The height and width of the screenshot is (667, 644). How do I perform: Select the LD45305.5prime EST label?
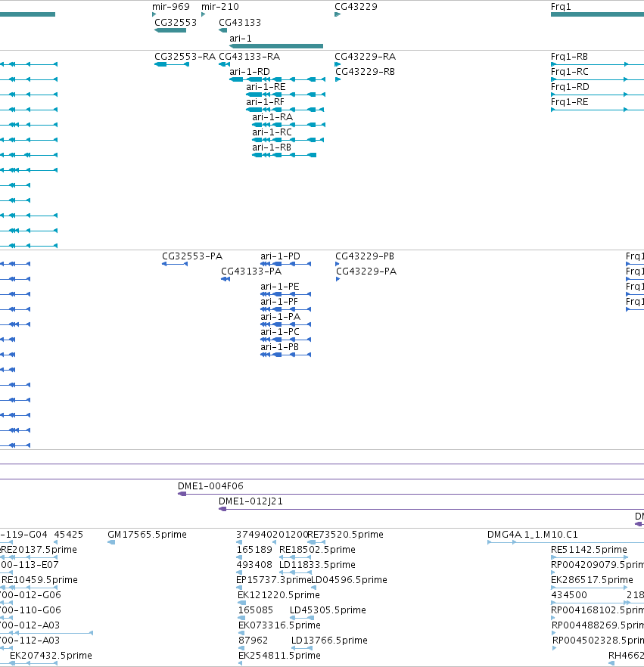328,610
